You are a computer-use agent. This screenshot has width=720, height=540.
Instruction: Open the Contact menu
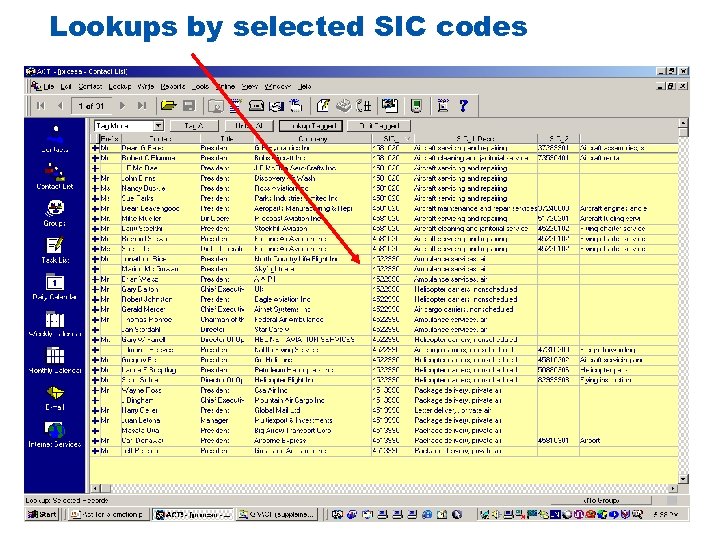[x=90, y=86]
